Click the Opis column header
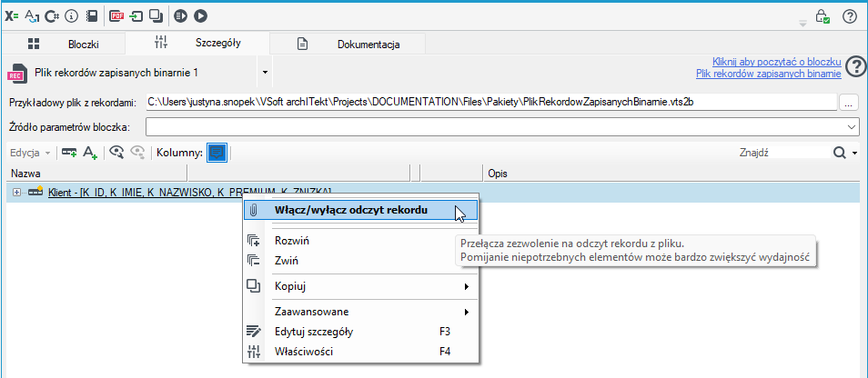The height and width of the screenshot is (378, 868). pos(671,174)
